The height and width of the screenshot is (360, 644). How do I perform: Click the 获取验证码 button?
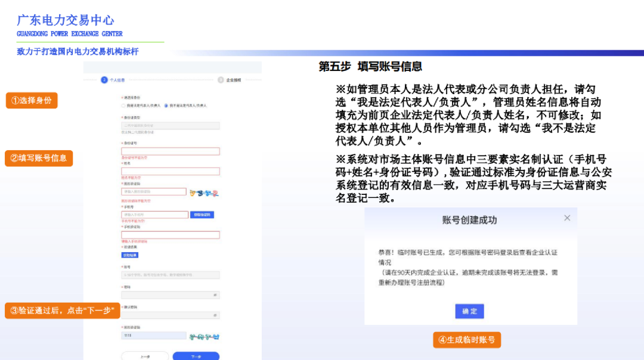[x=203, y=215]
